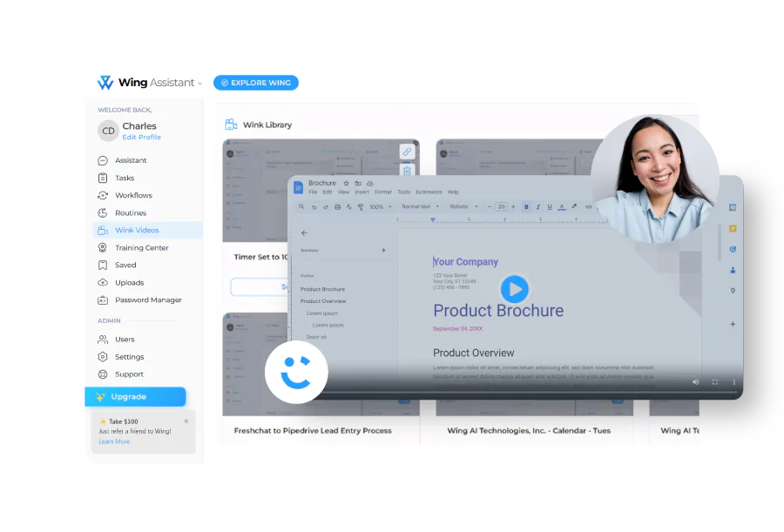
Task: Click the back arrow in outline panel
Action: (304, 233)
